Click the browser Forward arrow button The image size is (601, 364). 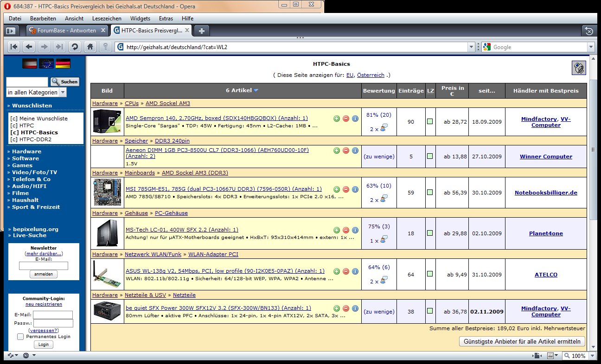pos(44,47)
